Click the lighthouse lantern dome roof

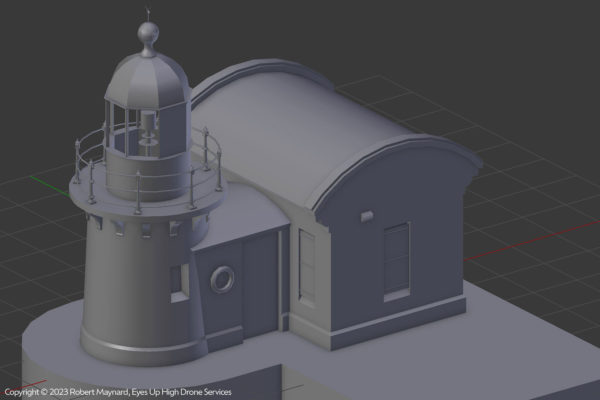point(147,77)
